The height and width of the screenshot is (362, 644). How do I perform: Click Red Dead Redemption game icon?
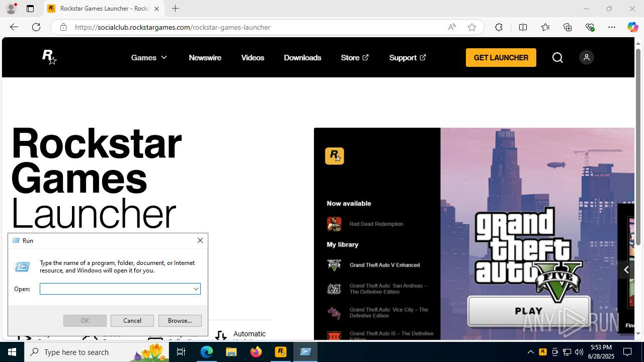click(x=334, y=224)
